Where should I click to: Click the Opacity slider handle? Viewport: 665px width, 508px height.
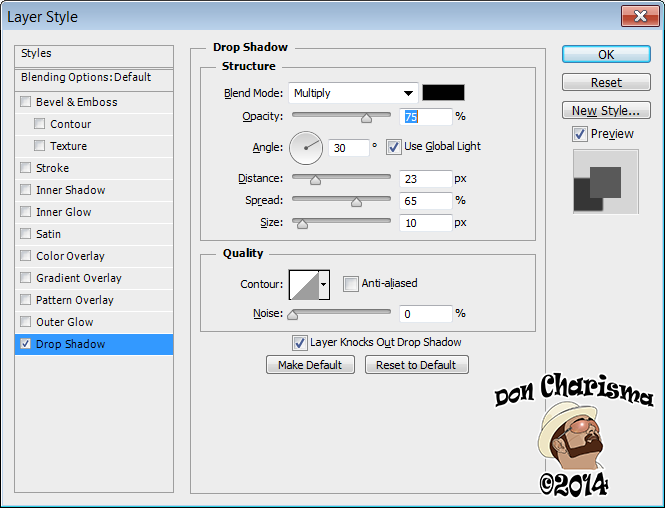point(366,118)
